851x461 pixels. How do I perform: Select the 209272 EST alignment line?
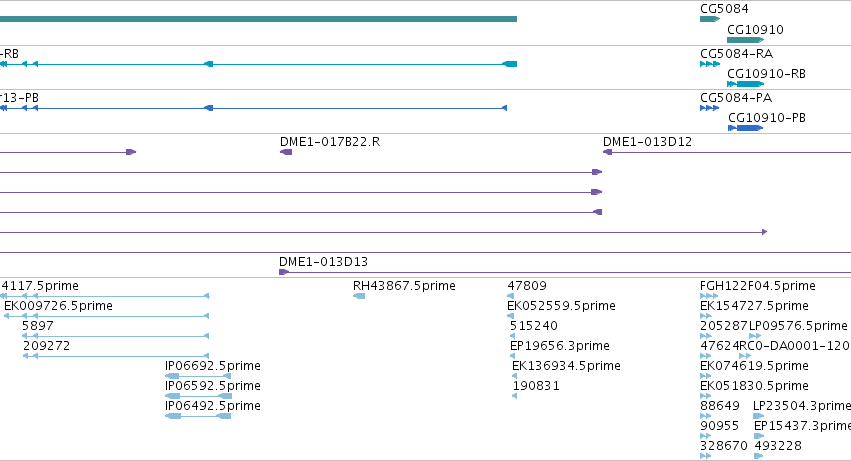tap(116, 356)
